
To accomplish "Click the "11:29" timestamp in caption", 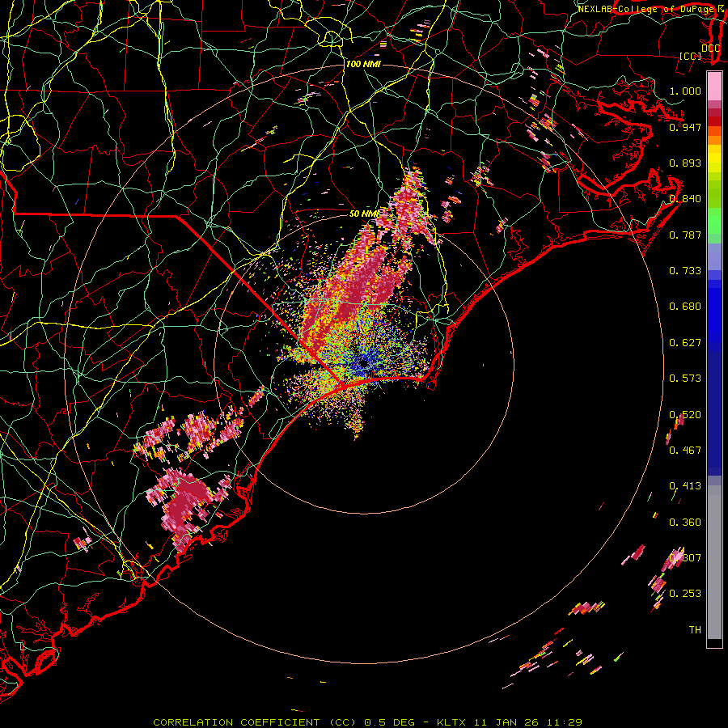I will [564, 722].
